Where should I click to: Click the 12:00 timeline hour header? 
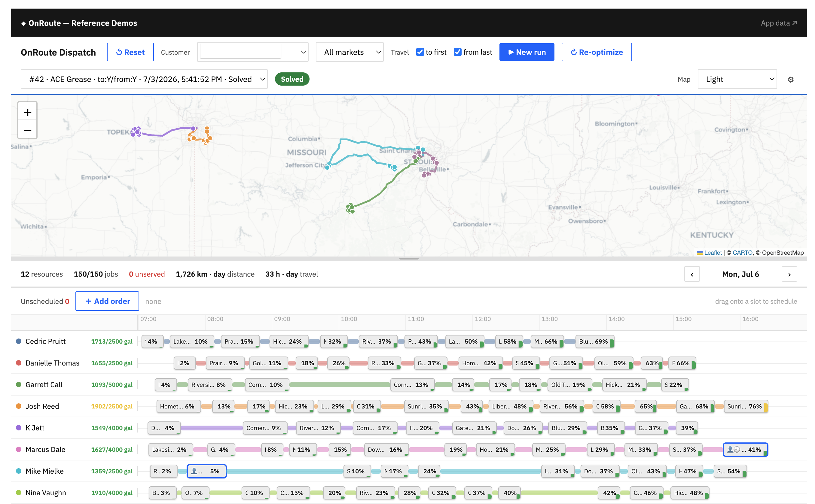(483, 319)
